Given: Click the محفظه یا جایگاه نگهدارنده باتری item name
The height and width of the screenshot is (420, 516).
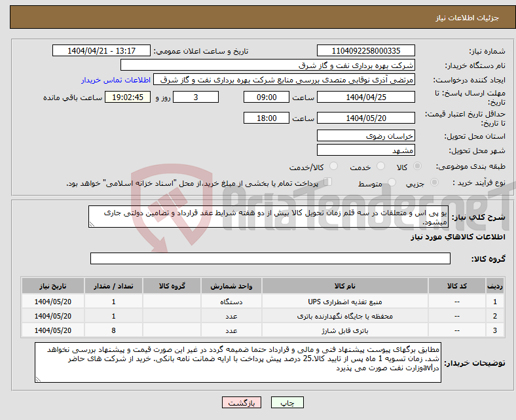Looking at the screenshot, I should [x=345, y=316].
